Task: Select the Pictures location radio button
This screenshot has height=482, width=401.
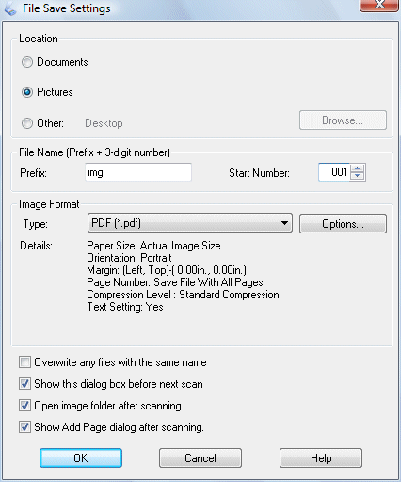Action: [27, 92]
